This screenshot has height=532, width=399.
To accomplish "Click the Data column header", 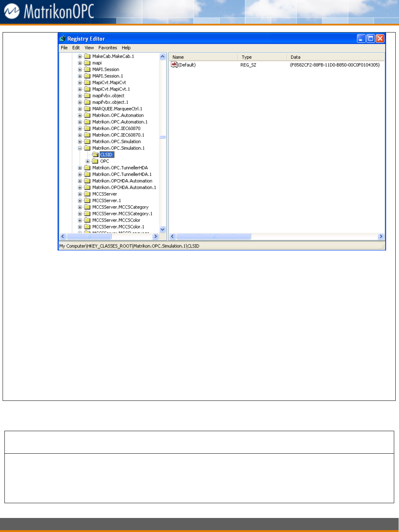I will (336, 57).
